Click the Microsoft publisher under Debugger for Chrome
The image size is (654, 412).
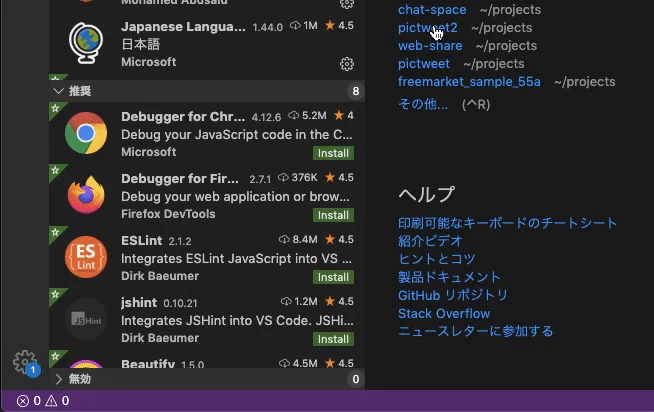tap(148, 152)
